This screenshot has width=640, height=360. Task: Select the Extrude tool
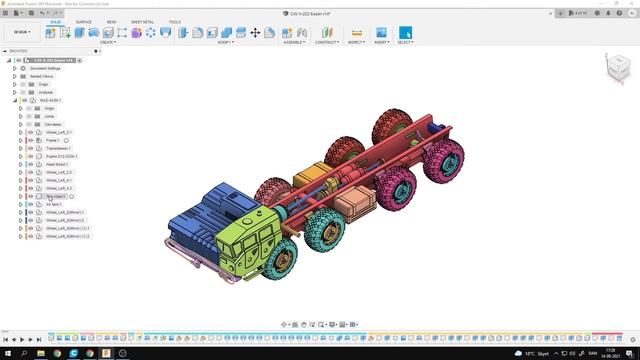pyautogui.click(x=79, y=33)
